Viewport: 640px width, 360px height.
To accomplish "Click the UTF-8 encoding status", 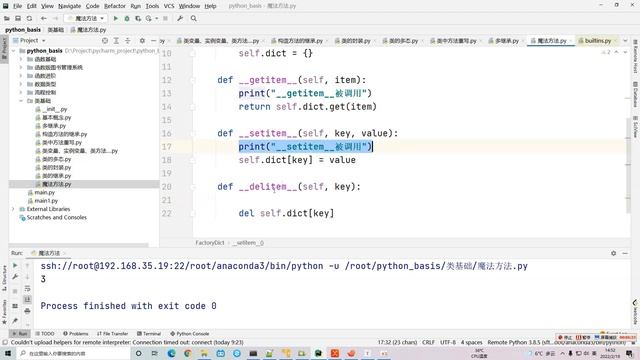I will coord(448,342).
